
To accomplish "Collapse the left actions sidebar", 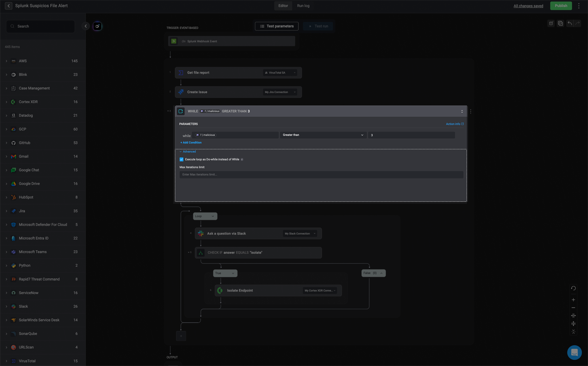I will tap(86, 26).
